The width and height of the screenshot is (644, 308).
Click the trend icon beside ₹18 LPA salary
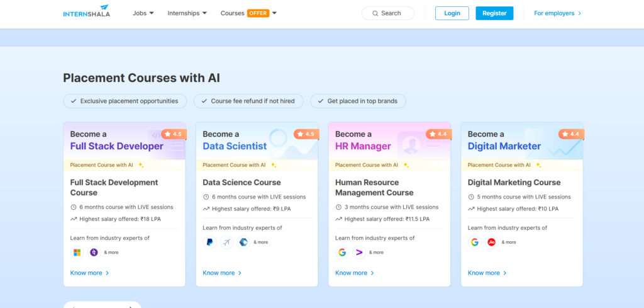[x=74, y=219]
